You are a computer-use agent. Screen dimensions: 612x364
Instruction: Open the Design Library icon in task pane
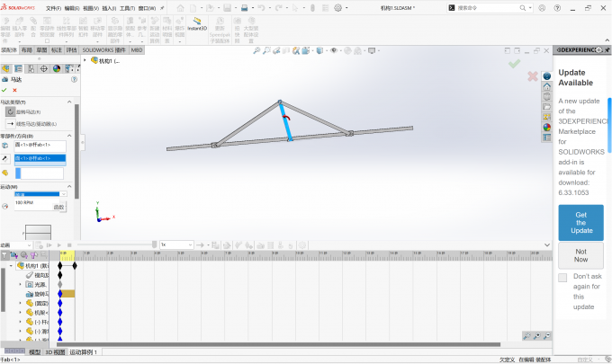click(547, 97)
